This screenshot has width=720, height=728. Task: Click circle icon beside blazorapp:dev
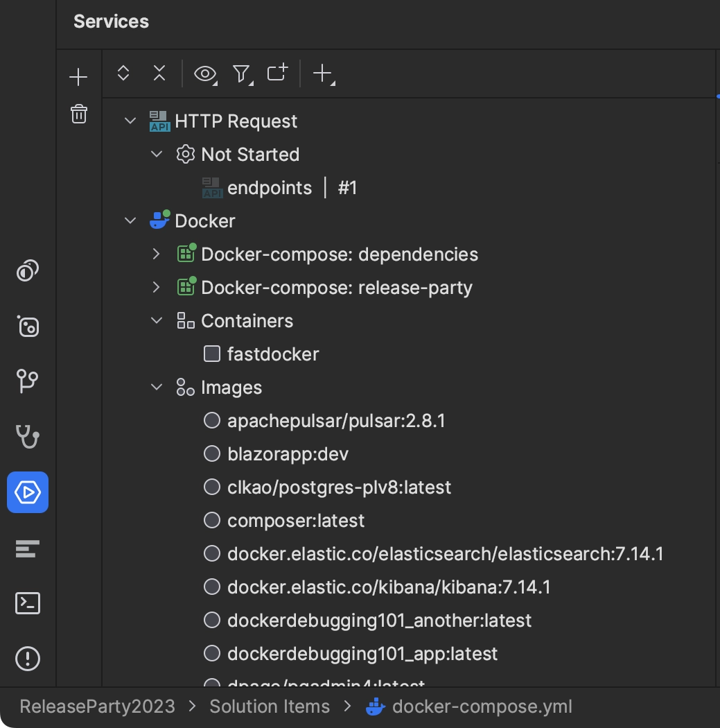(x=212, y=453)
